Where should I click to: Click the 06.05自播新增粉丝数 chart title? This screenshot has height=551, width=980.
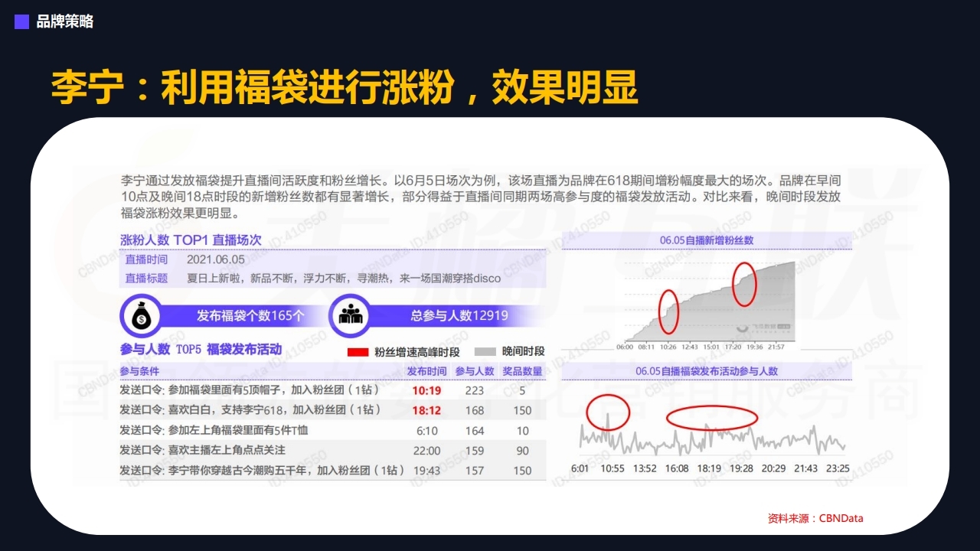(x=707, y=240)
